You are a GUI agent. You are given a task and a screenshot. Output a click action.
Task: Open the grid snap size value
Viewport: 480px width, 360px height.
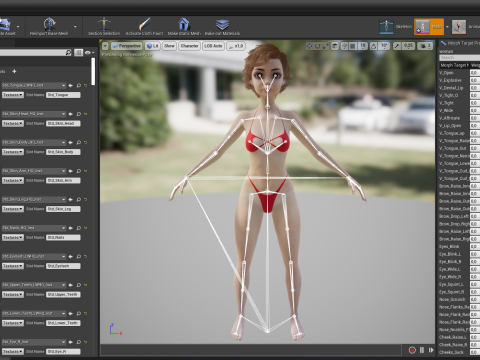(x=363, y=46)
